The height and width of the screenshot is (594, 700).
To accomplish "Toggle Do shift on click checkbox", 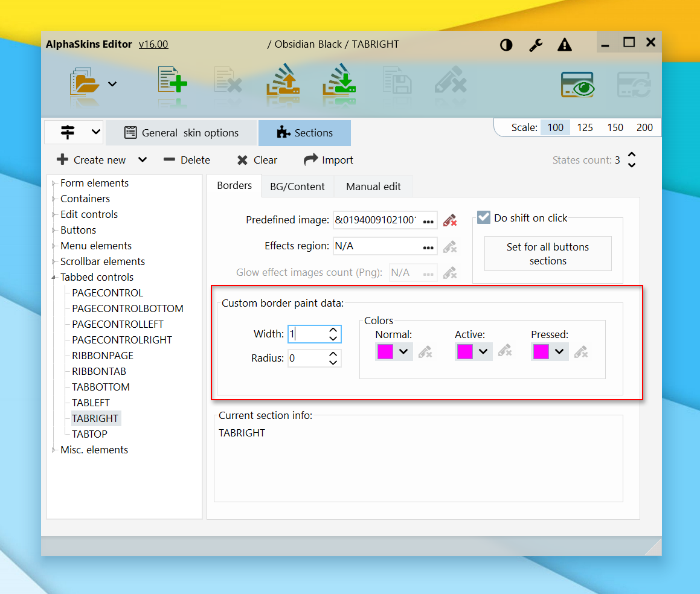I will (484, 218).
